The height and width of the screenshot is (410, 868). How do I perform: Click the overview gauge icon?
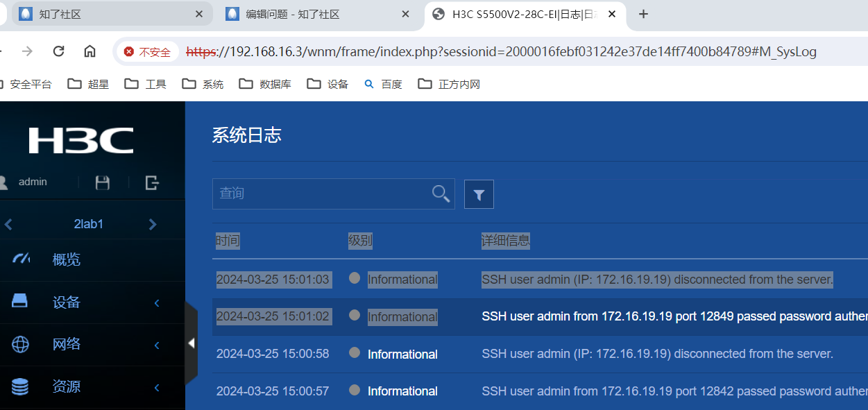[21, 259]
